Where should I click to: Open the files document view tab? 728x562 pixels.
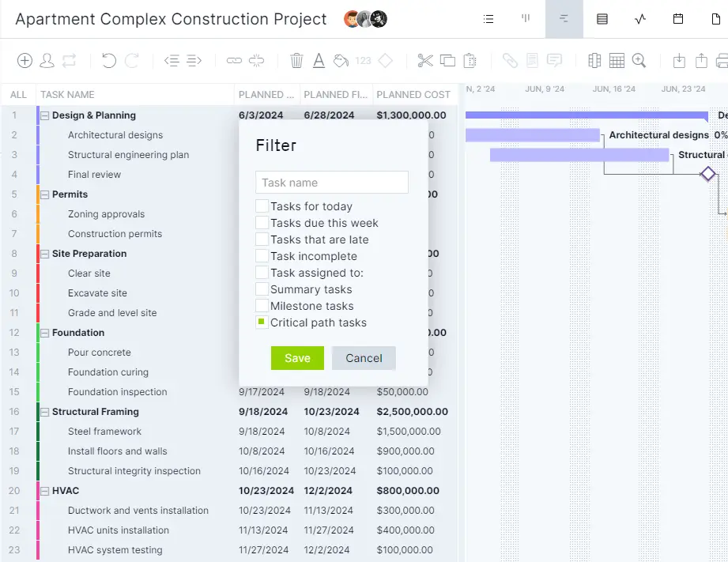716,19
